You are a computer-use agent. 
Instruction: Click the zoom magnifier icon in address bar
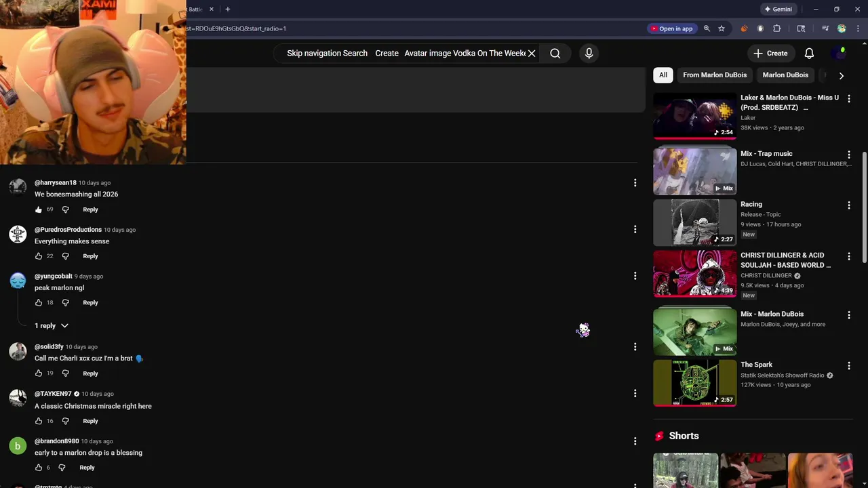707,28
